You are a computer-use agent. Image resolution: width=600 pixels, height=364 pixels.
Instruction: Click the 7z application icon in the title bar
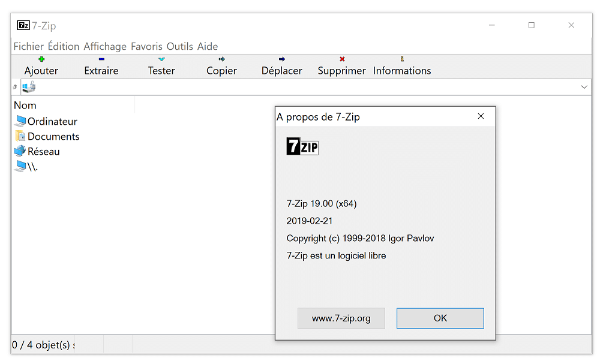tap(23, 25)
